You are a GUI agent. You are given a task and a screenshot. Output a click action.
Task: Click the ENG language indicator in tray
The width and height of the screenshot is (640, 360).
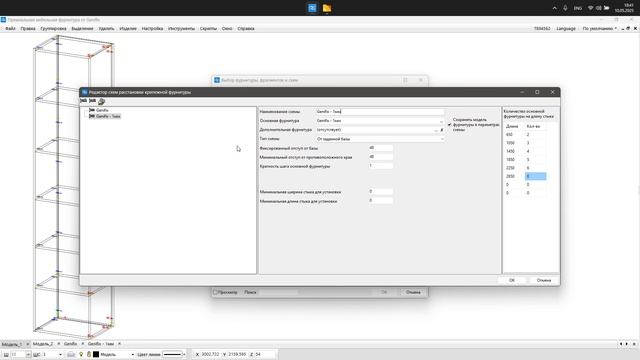tap(578, 8)
